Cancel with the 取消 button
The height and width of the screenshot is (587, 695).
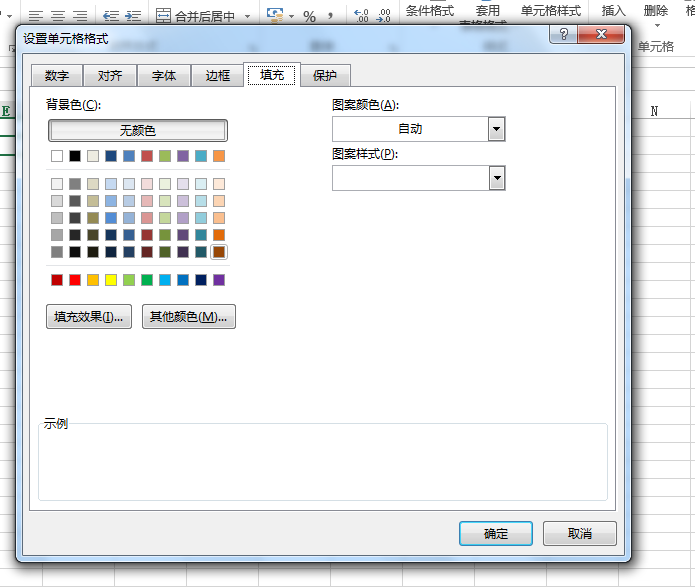tap(579, 533)
